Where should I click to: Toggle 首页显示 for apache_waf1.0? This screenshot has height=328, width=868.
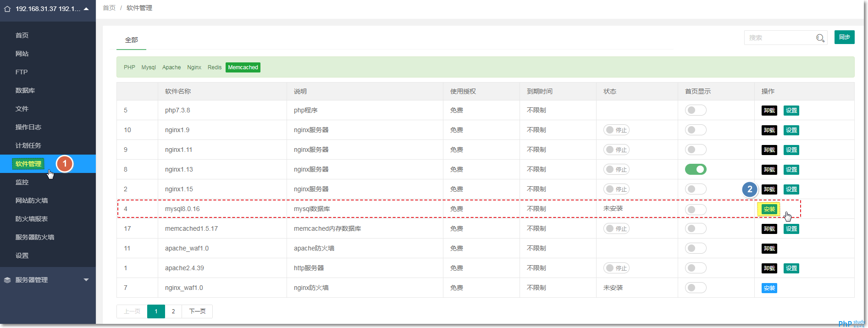point(696,248)
